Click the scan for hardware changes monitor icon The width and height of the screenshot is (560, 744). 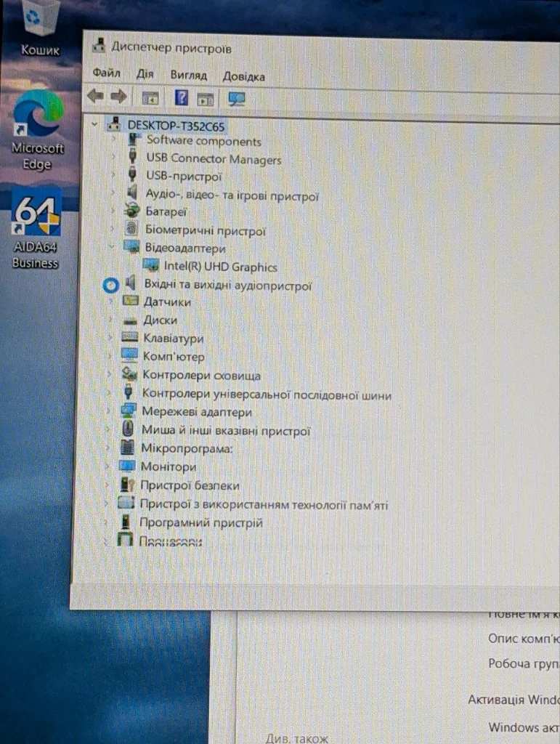click(x=236, y=99)
